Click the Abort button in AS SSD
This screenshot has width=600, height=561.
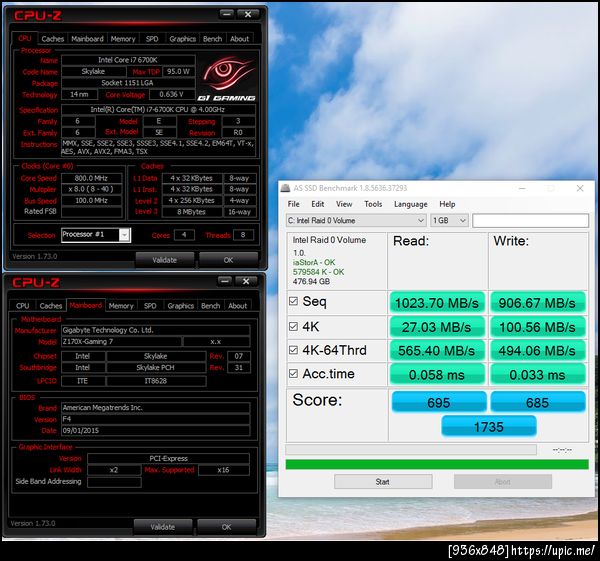coord(502,482)
